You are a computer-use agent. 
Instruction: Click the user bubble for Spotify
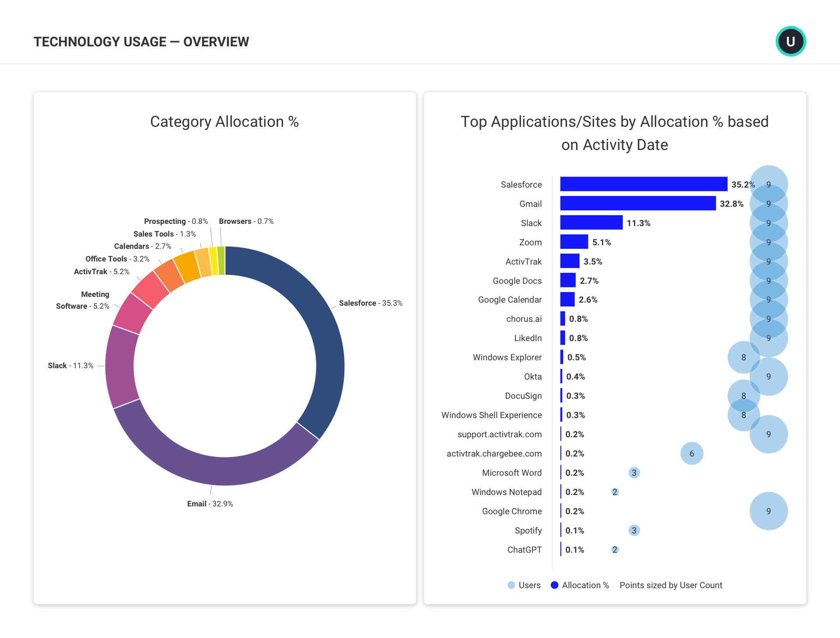point(634,530)
